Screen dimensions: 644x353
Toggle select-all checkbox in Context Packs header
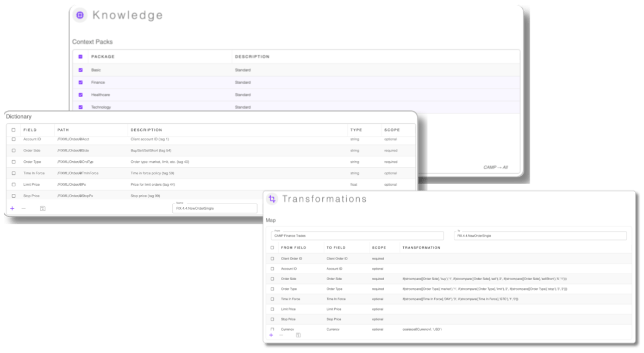pyautogui.click(x=80, y=56)
